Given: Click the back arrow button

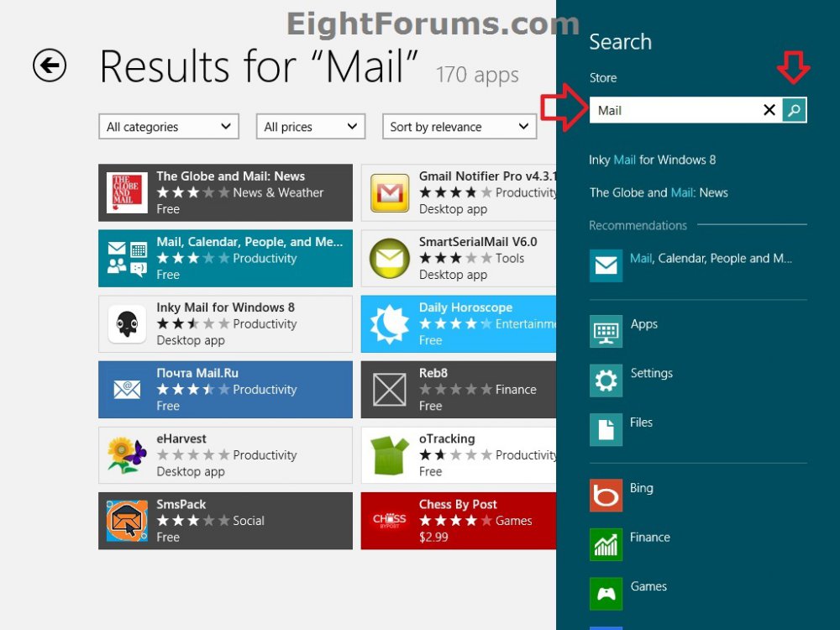Looking at the screenshot, I should click(x=50, y=66).
